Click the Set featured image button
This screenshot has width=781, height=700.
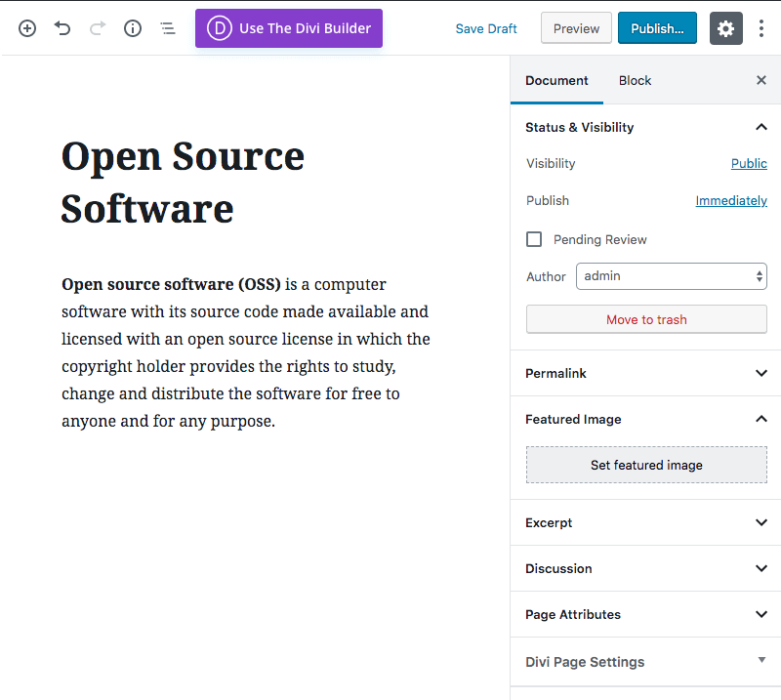coord(646,465)
